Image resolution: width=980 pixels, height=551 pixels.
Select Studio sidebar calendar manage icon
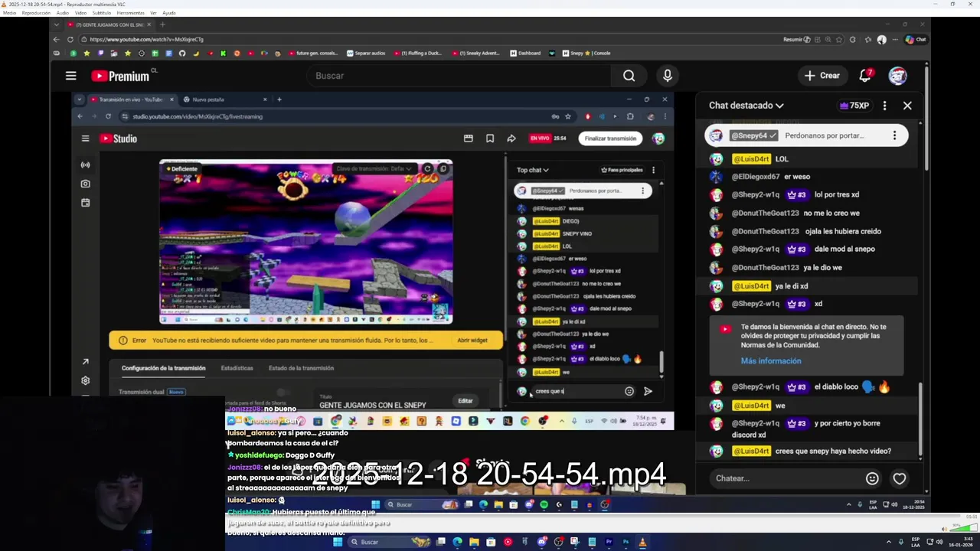point(85,203)
